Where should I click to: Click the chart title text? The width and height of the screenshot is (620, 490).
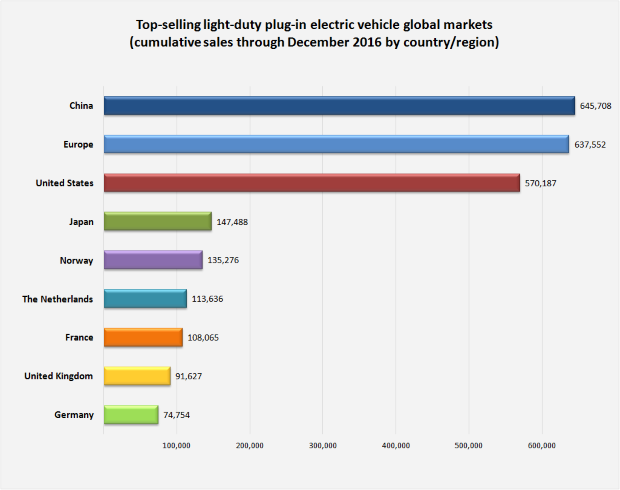pyautogui.click(x=314, y=33)
